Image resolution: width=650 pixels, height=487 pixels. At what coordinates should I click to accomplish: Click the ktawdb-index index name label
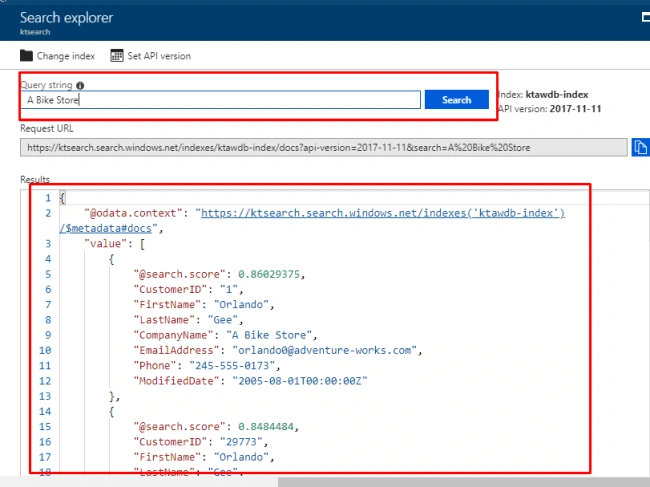[557, 94]
